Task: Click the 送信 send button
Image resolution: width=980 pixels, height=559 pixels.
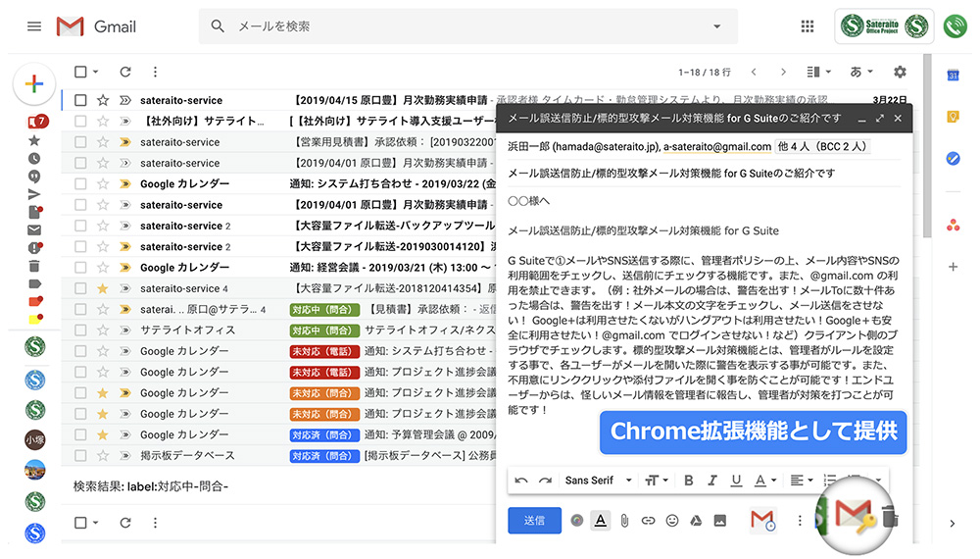Action: (x=534, y=520)
